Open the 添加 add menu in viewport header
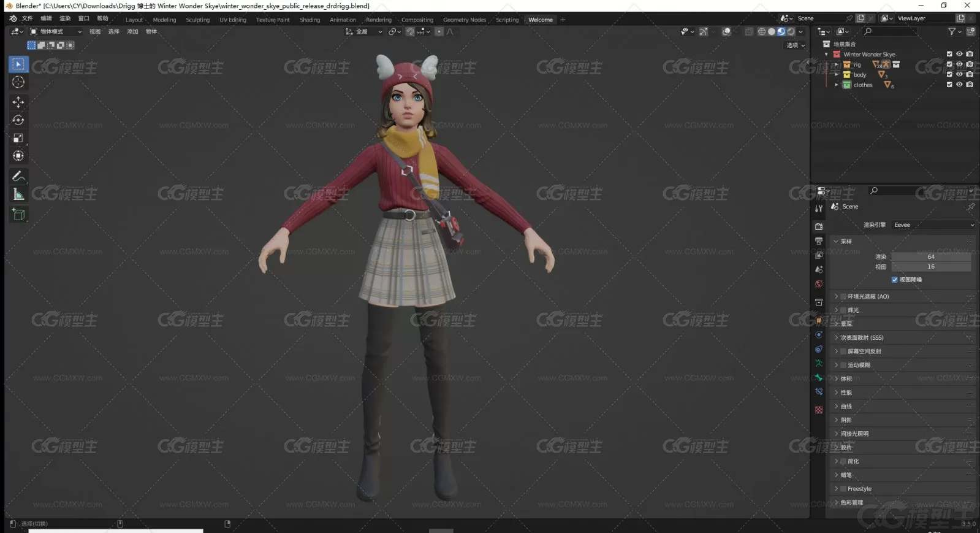Screen dimensions: 980x533 (132, 32)
